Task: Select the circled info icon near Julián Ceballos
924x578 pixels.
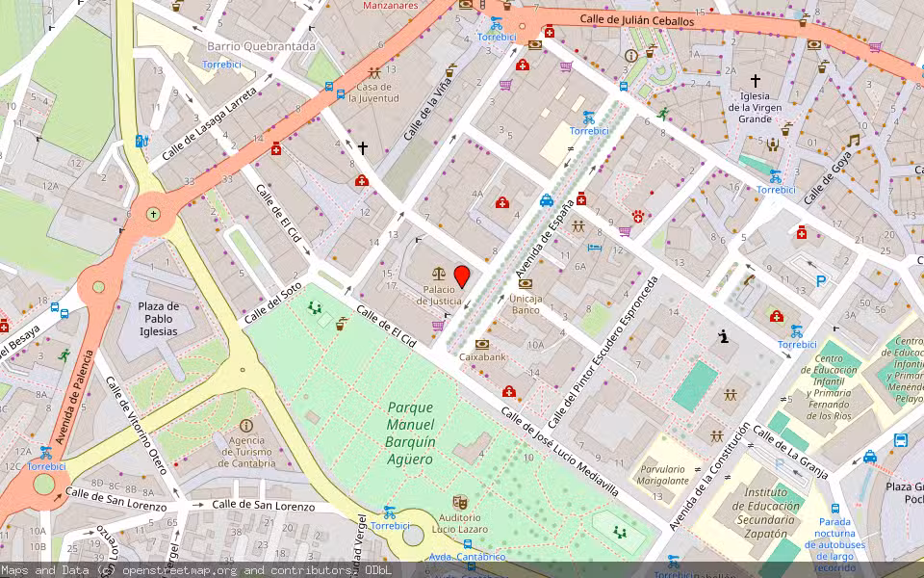Action: (x=631, y=56)
